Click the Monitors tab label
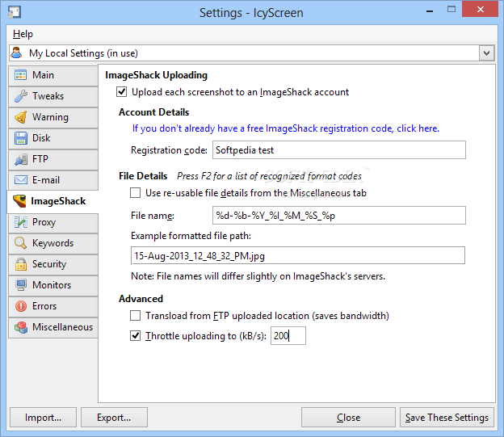 tap(52, 285)
